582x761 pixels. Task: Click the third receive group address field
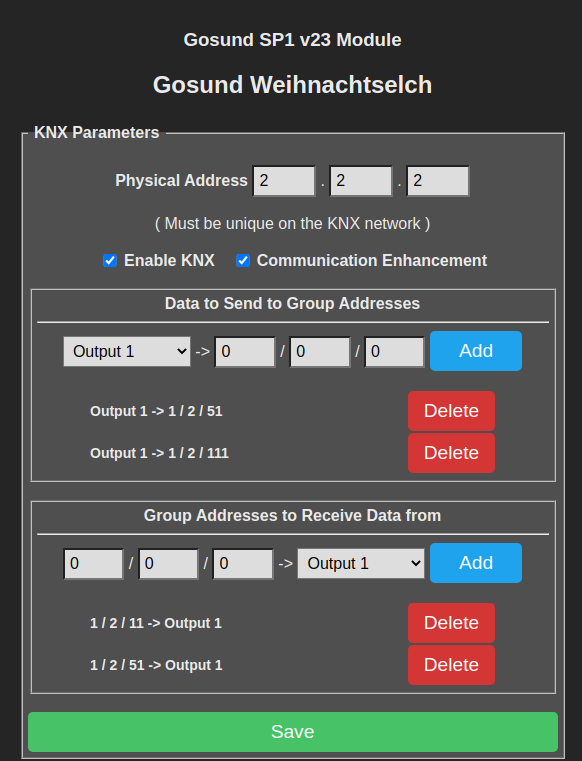tap(243, 564)
